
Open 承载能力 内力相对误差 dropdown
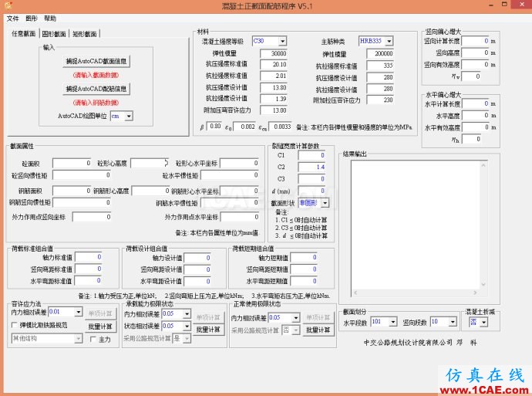click(187, 314)
